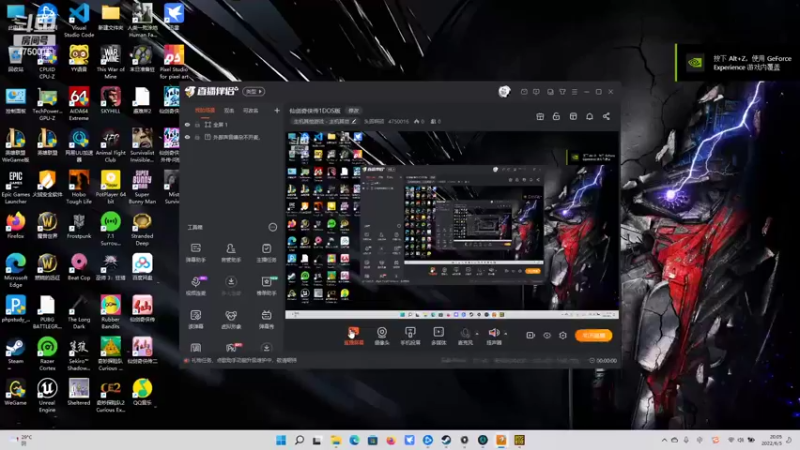Toggle visibility eye of second source row

187,137
